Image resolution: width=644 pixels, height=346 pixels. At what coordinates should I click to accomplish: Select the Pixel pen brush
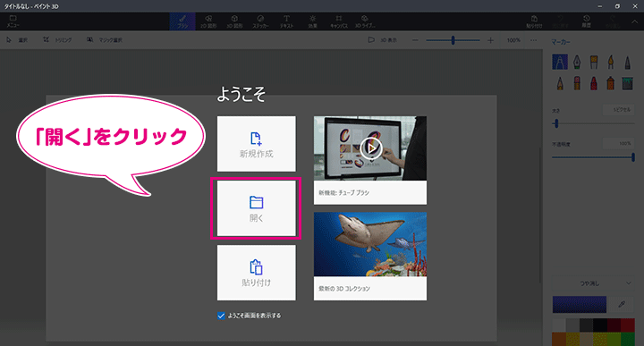click(x=628, y=62)
